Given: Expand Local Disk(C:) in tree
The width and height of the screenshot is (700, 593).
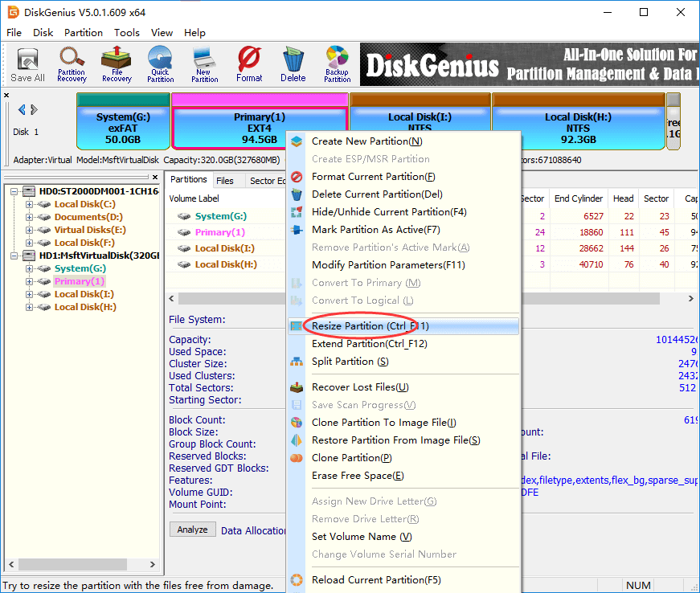Looking at the screenshot, I should pos(30,204).
